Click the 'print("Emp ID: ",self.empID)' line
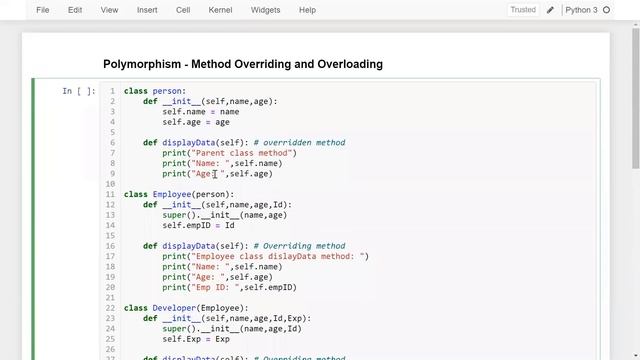Screen dimensions: 640x360 tap(229, 287)
